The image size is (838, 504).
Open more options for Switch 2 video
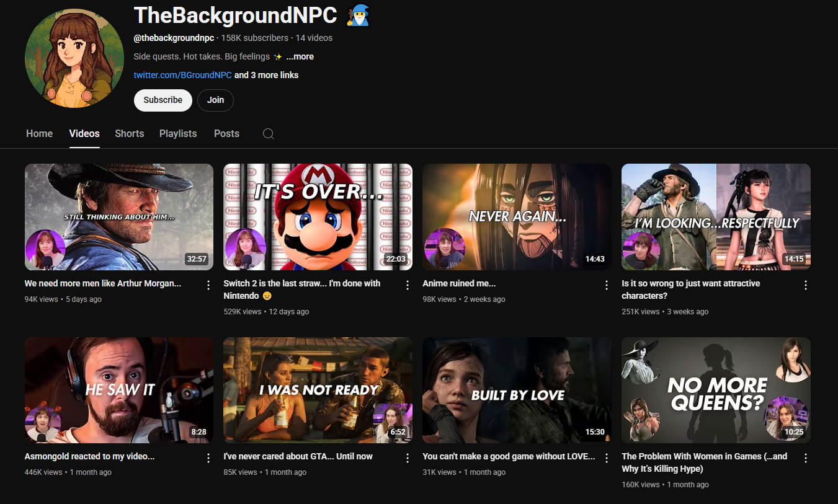tap(408, 285)
